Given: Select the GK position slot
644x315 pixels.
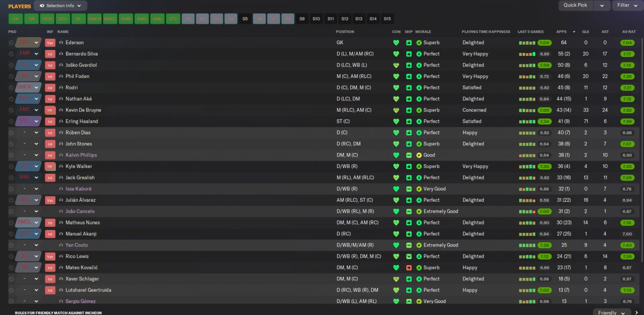Looking at the screenshot, I should [16, 19].
